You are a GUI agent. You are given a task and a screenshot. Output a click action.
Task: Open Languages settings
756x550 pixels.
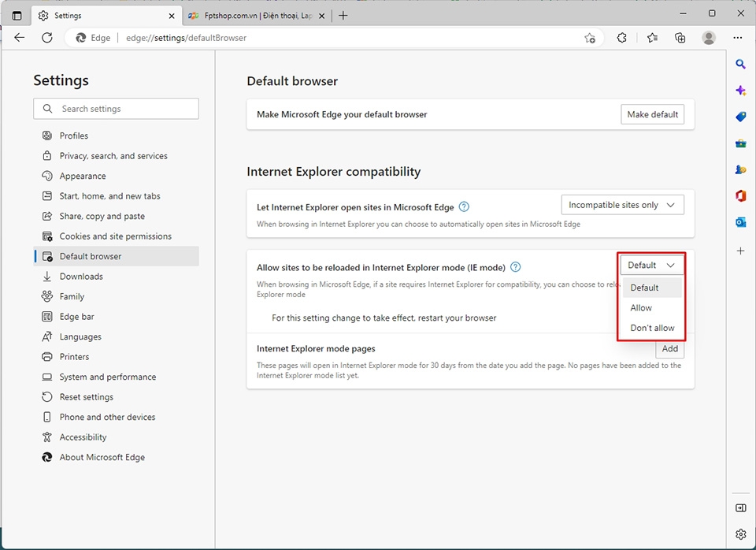click(x=117, y=336)
